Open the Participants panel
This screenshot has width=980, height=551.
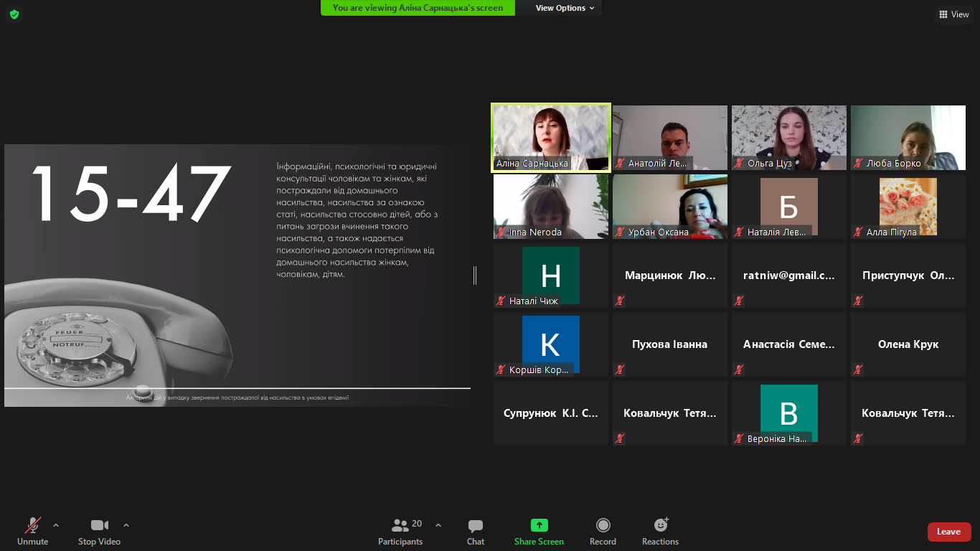tap(400, 532)
